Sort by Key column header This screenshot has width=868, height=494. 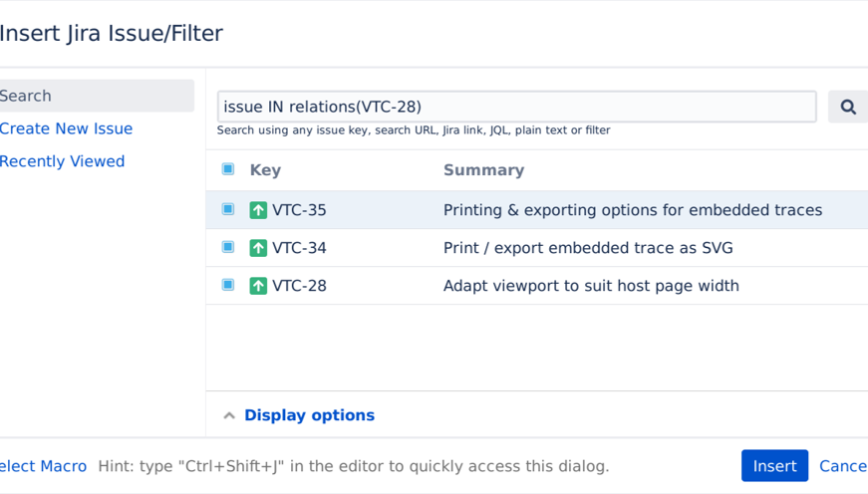point(265,170)
